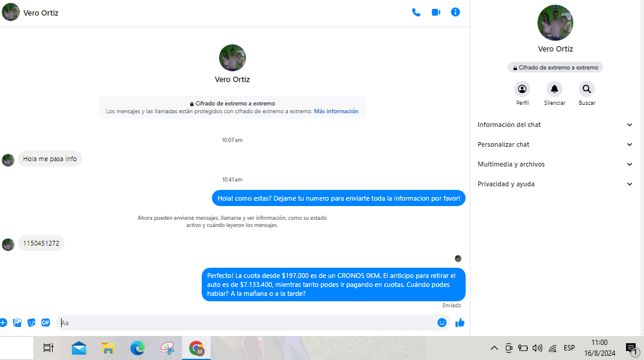
Task: Attach a photo with the image icon
Action: [x=17, y=323]
